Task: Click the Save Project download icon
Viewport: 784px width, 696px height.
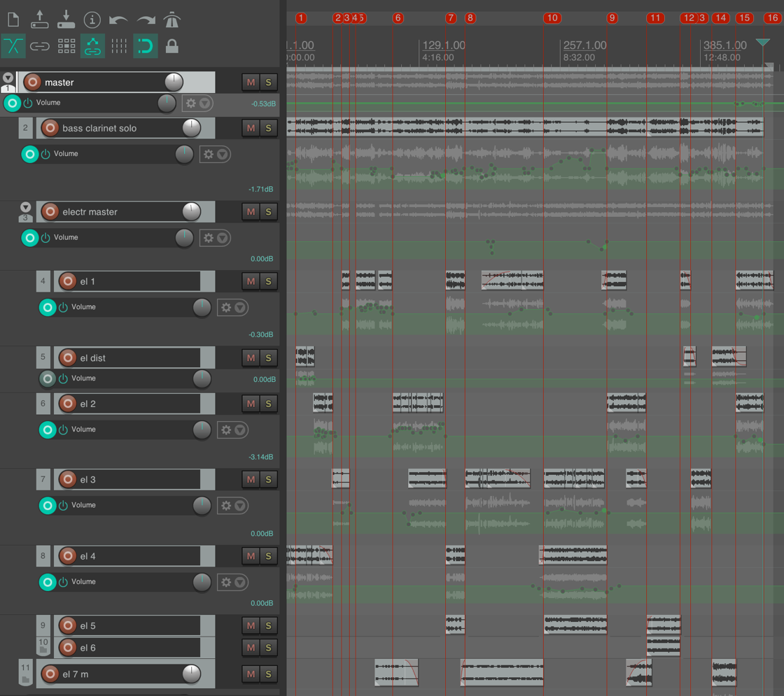Action: click(66, 20)
